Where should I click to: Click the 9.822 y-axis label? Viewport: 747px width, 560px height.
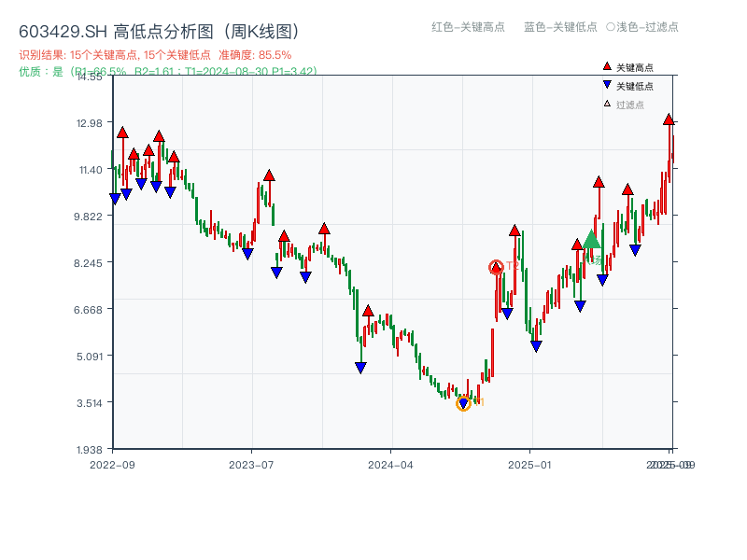(88, 217)
